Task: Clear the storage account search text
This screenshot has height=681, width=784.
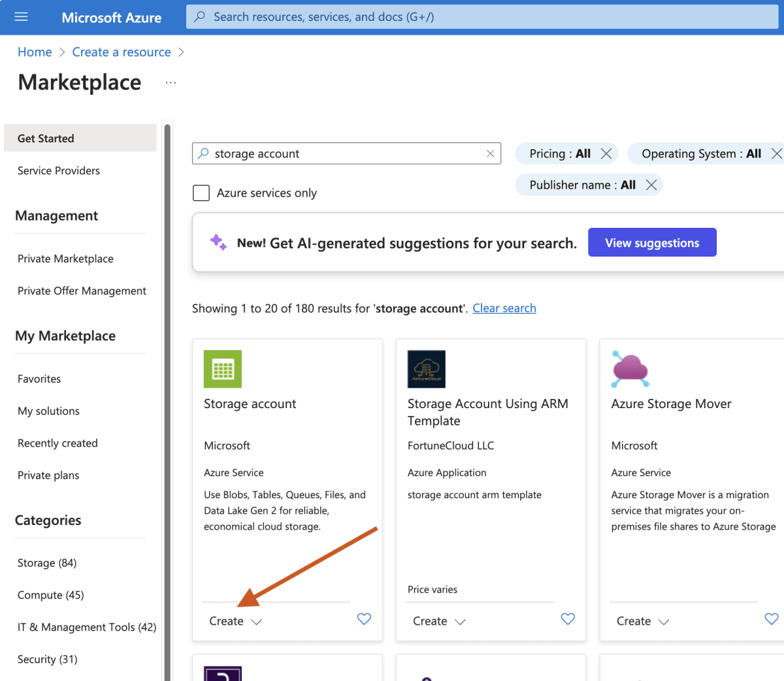Action: click(x=490, y=153)
